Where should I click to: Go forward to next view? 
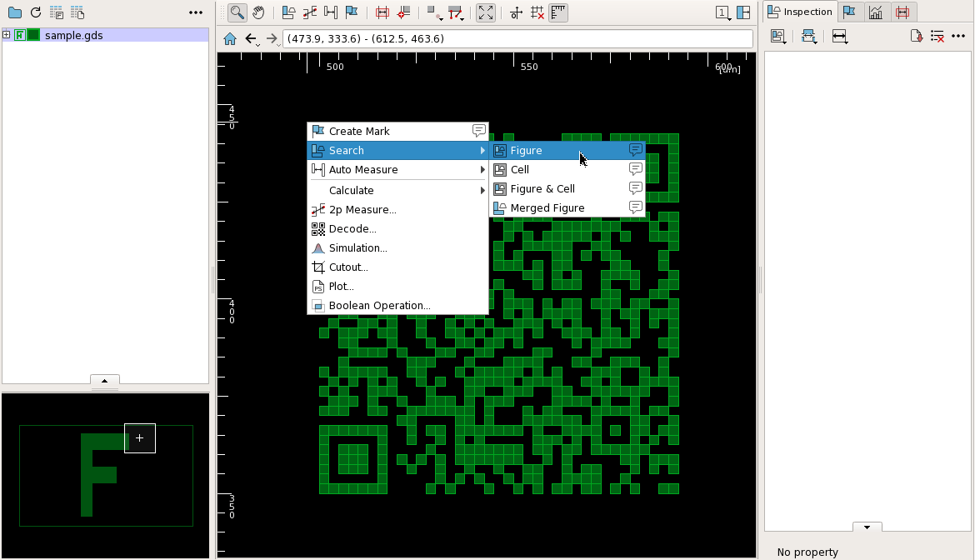[272, 38]
